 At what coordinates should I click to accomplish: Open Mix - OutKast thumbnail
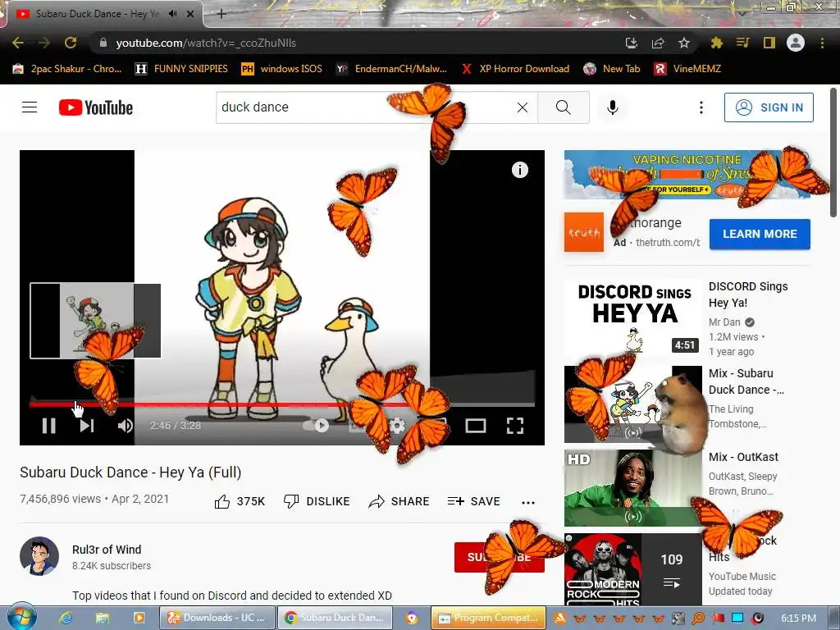click(x=632, y=488)
